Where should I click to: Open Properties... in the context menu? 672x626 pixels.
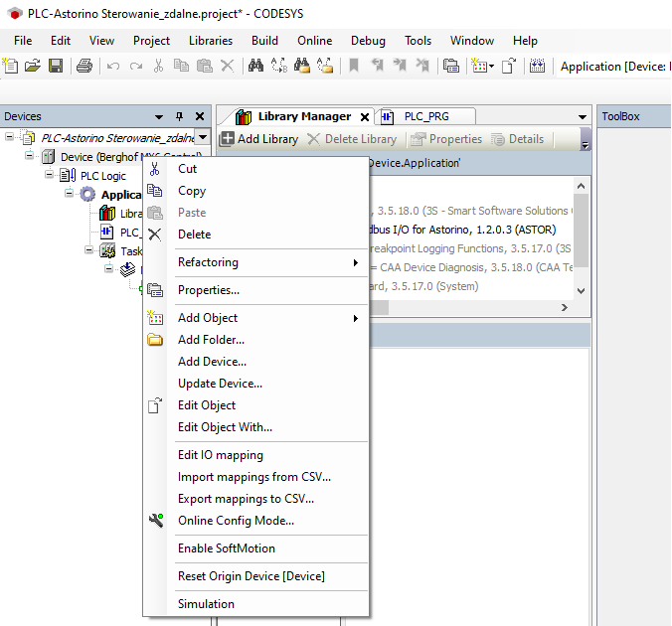point(256,290)
